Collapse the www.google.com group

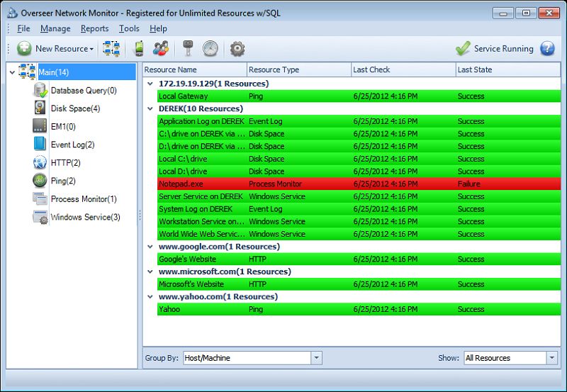point(150,247)
